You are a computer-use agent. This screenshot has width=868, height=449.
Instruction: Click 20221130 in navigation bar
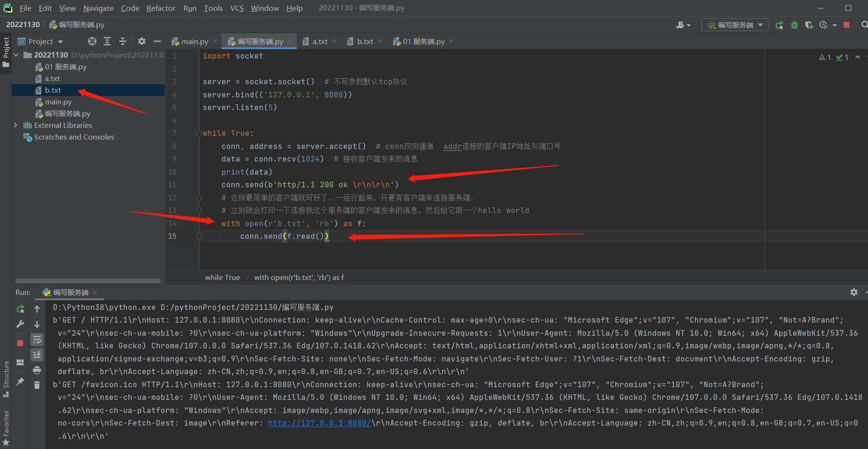[23, 24]
